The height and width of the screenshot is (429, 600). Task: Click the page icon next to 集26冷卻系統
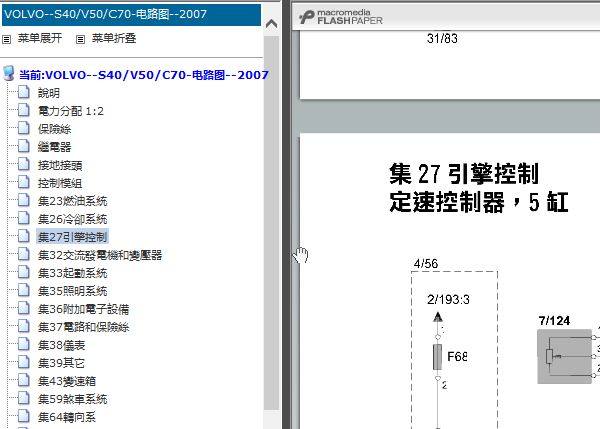point(24,218)
